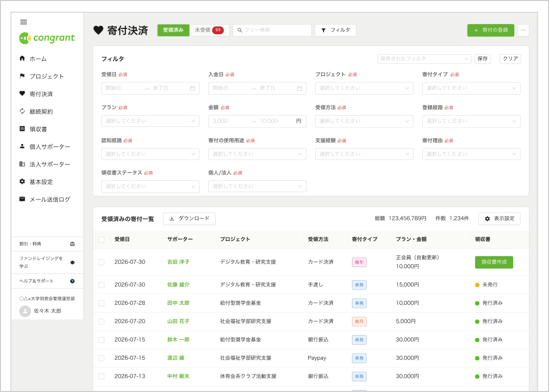Click the download icon in ダウンロード button
The width and height of the screenshot is (549, 392).
[x=172, y=219]
